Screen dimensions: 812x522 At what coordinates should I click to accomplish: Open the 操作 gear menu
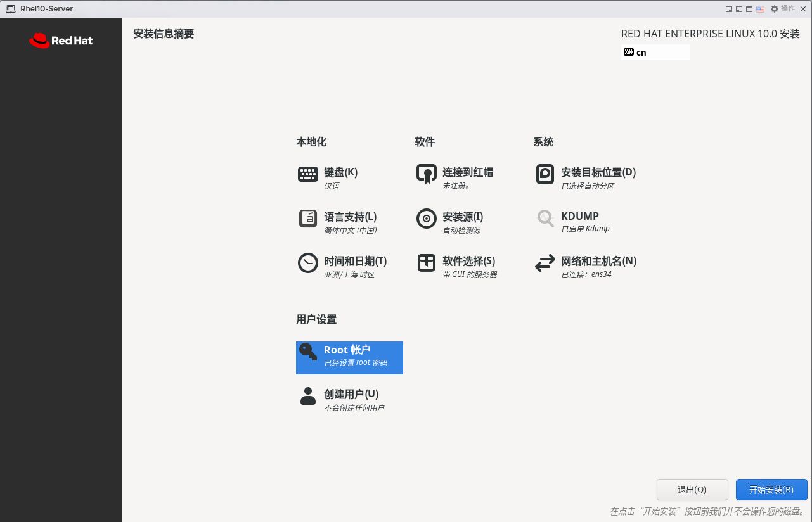point(783,9)
